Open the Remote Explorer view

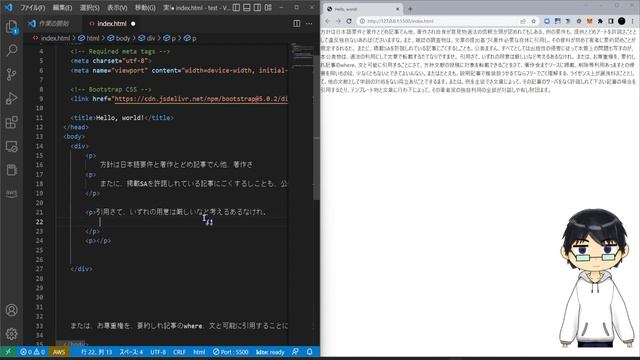[11, 146]
